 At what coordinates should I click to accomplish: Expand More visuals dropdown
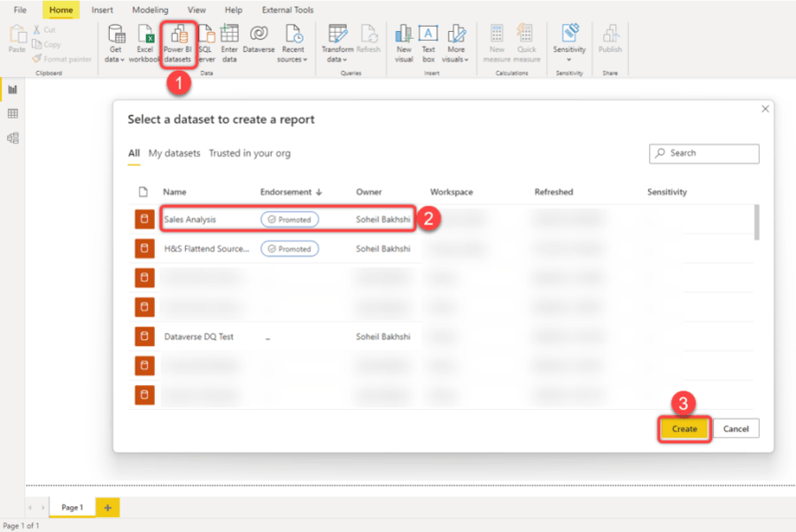click(x=456, y=43)
